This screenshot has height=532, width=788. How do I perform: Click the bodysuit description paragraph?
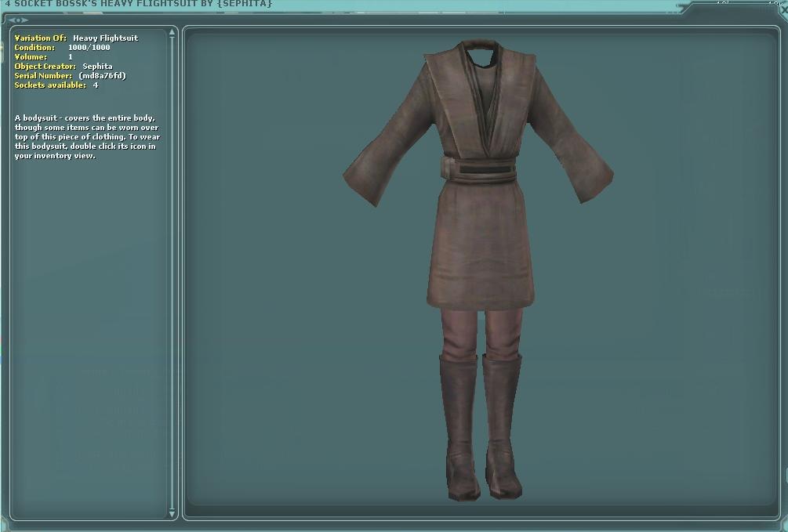point(87,137)
